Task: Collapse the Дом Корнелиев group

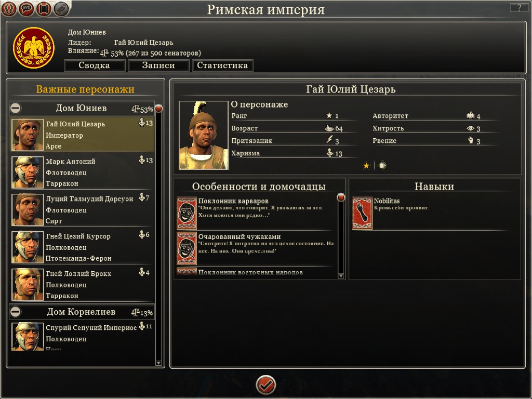Action: coord(16,312)
